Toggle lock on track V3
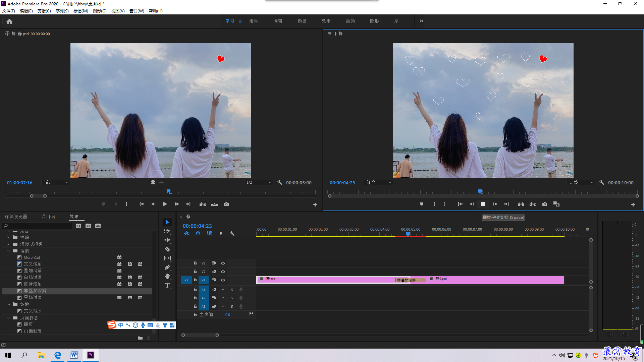The width and height of the screenshot is (644, 362). 195,263
